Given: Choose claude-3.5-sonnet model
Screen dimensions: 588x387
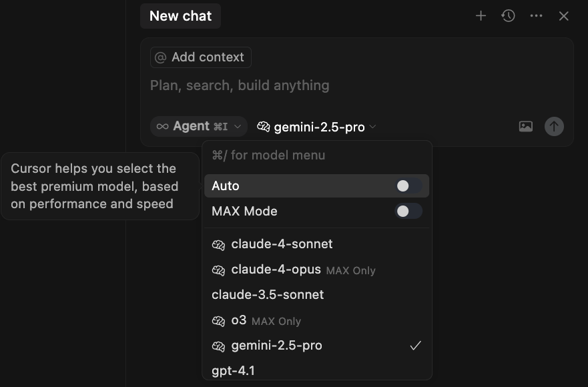Looking at the screenshot, I should pyautogui.click(x=316, y=295).
